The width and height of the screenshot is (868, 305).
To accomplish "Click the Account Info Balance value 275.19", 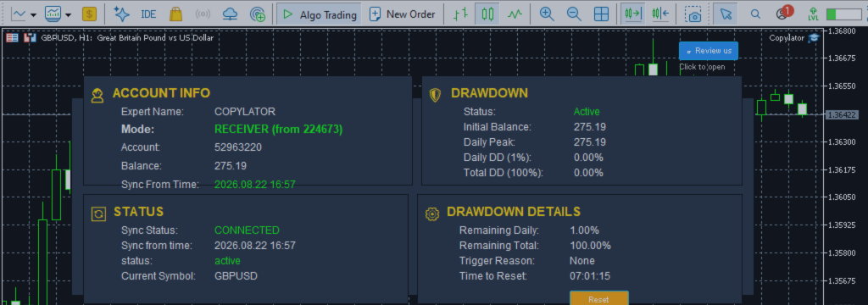I will tap(231, 165).
